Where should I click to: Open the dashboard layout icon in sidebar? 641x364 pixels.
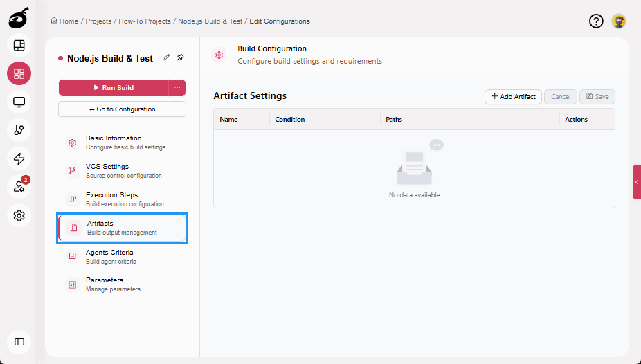(19, 46)
